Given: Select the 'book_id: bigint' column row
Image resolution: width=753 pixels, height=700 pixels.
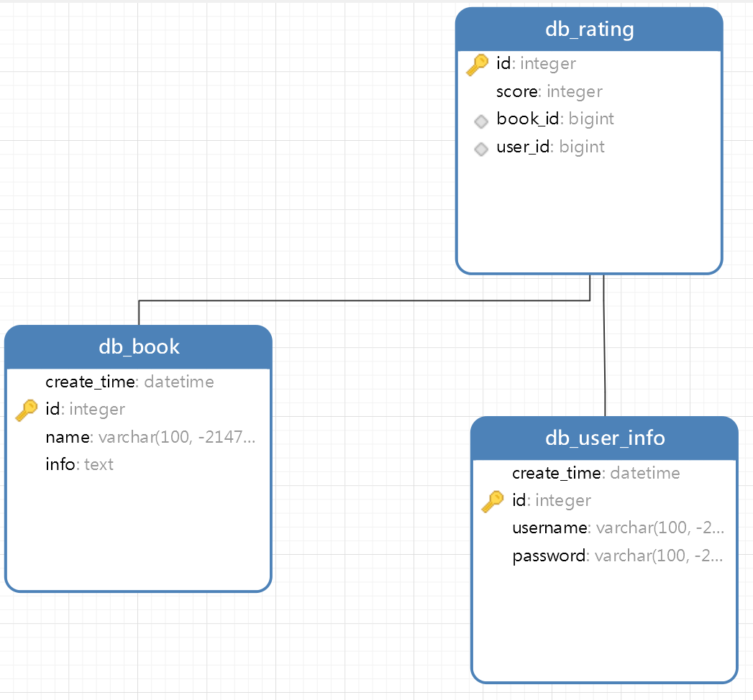Looking at the screenshot, I should pyautogui.click(x=589, y=119).
